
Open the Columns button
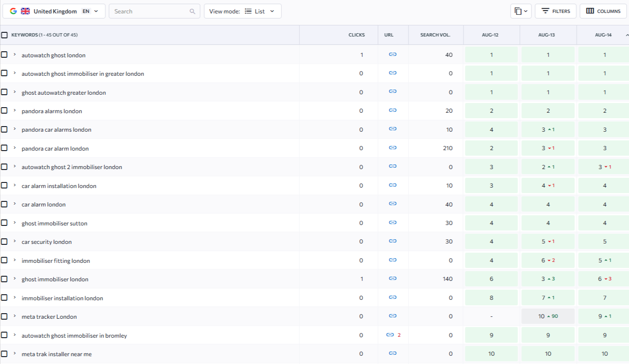point(603,11)
